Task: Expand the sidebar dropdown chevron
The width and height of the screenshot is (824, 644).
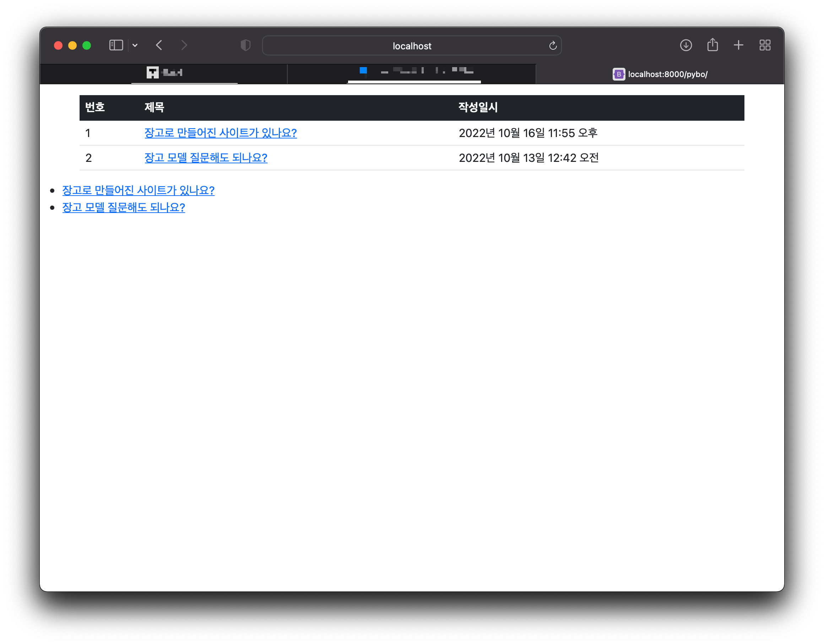Action: (x=135, y=46)
